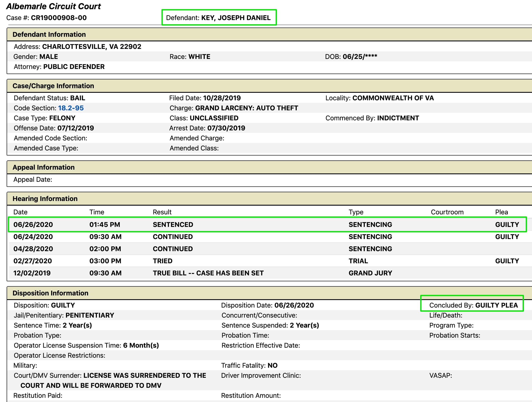Screen dimensions: 532x402
Task: Click hearing time 02:00 PM
Action: point(105,249)
